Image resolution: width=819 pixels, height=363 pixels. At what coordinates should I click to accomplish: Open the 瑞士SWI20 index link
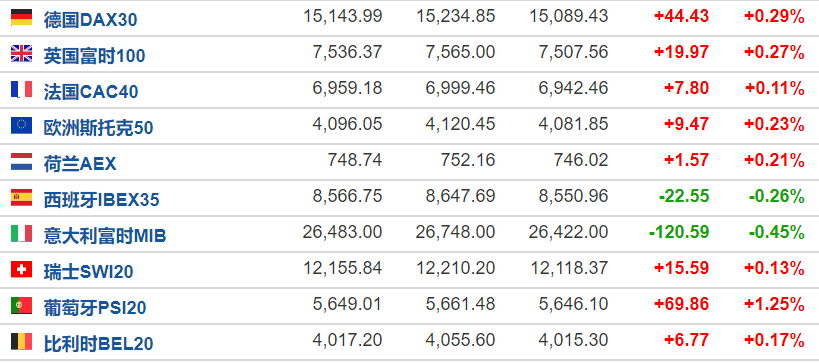pyautogui.click(x=88, y=272)
